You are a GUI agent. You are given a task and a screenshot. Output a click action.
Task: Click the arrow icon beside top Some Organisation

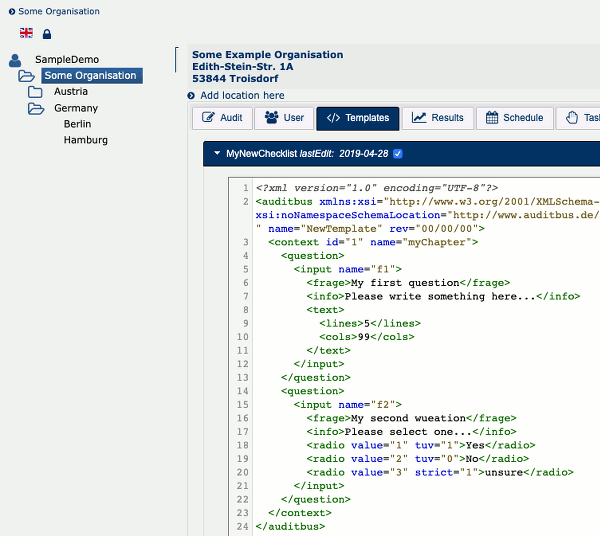pyautogui.click(x=10, y=12)
